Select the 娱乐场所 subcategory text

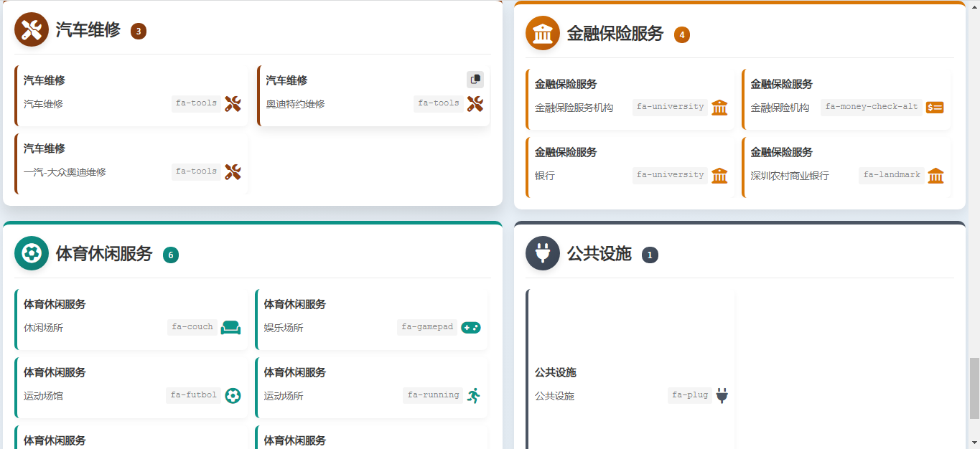(284, 328)
